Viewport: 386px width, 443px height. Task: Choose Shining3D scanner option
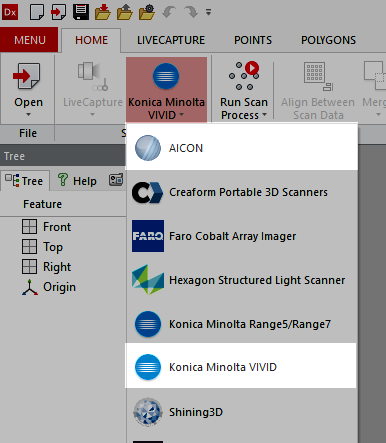pyautogui.click(x=242, y=412)
